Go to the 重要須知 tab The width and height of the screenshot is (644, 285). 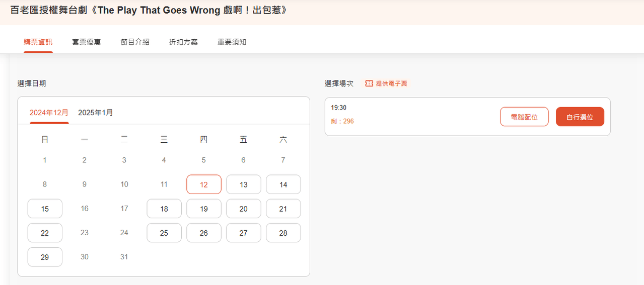[x=232, y=42]
